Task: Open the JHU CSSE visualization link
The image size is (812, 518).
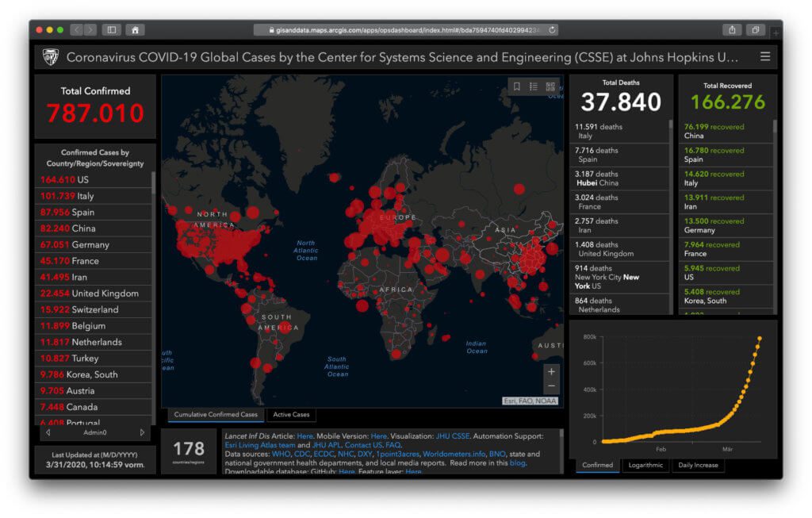Action: click(452, 436)
